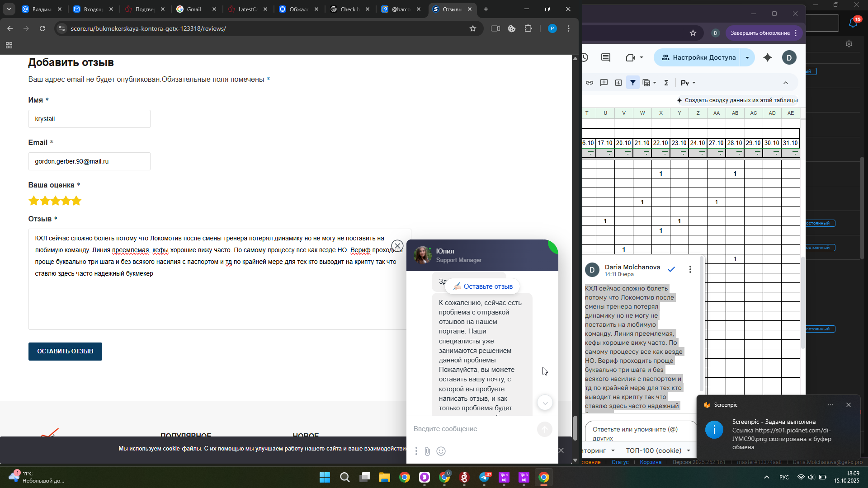
Task: Collapse the Sheets toolbar with chevron
Action: point(786,83)
